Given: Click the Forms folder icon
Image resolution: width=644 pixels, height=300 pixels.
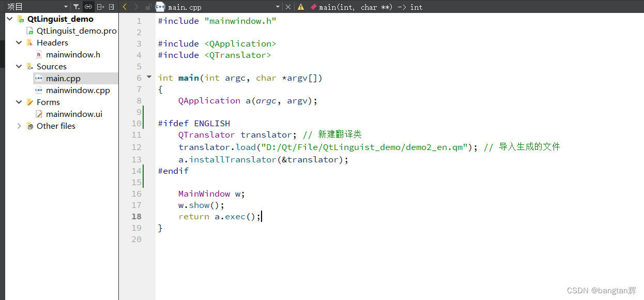Looking at the screenshot, I should [x=30, y=102].
